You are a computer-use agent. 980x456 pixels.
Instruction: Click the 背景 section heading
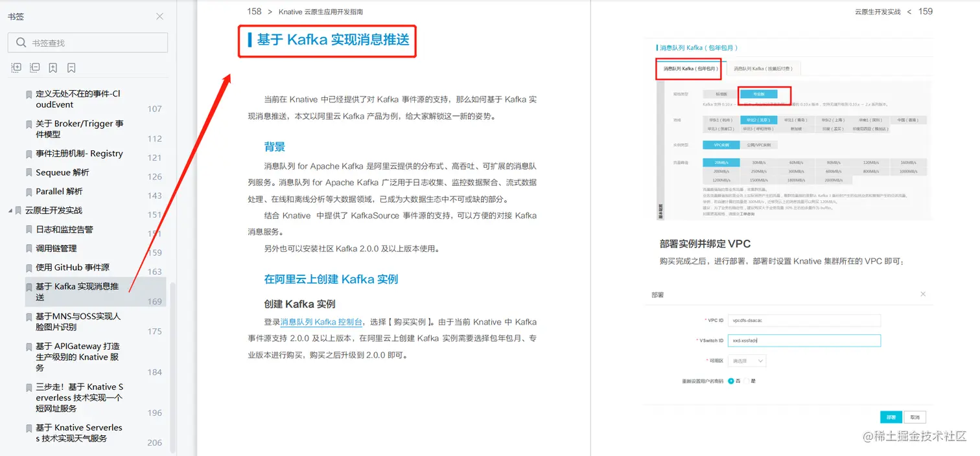tap(274, 146)
